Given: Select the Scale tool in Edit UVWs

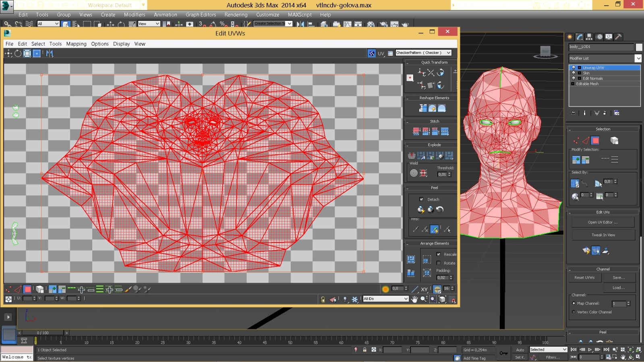Looking at the screenshot, I should pyautogui.click(x=27, y=53).
